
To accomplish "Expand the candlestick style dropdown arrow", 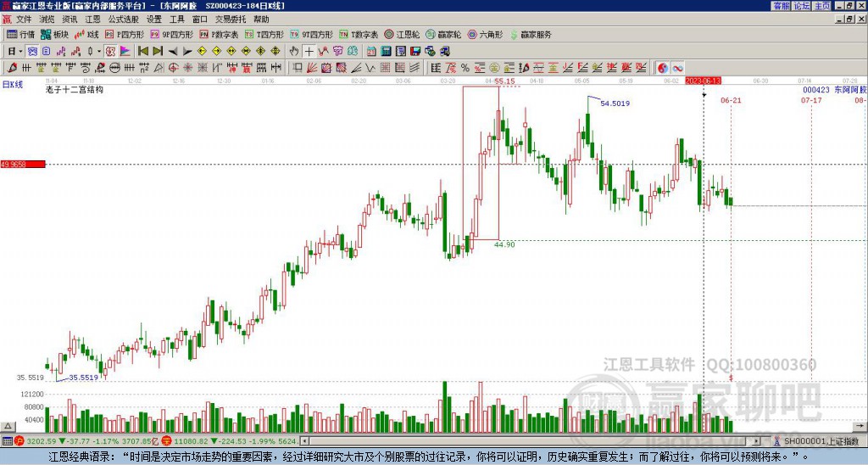I will coord(99,51).
